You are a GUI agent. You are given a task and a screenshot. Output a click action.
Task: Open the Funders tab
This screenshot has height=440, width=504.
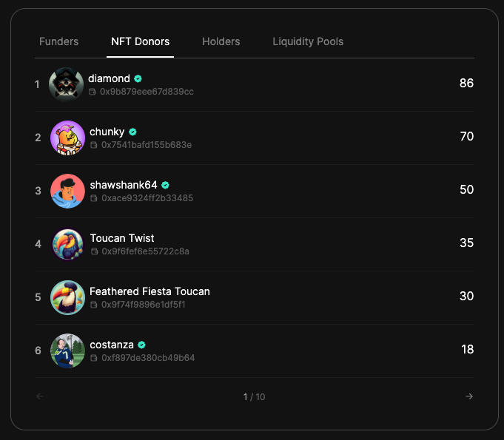pyautogui.click(x=58, y=41)
